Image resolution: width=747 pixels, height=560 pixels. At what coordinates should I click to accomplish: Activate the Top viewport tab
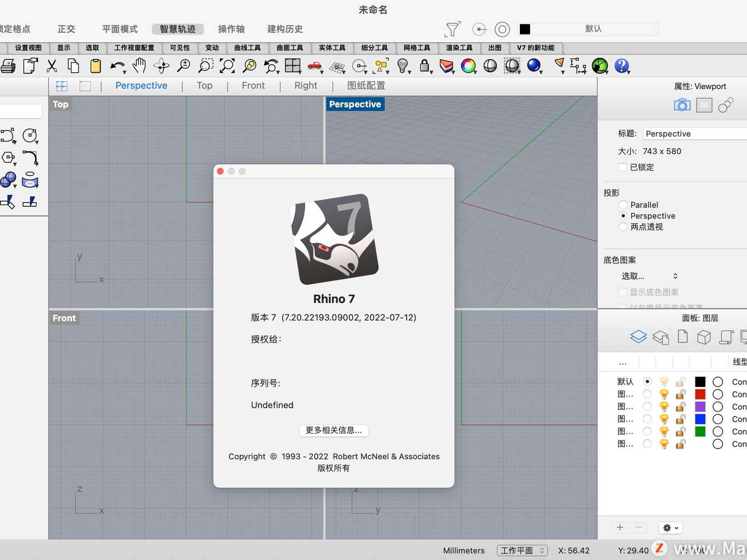tap(204, 86)
